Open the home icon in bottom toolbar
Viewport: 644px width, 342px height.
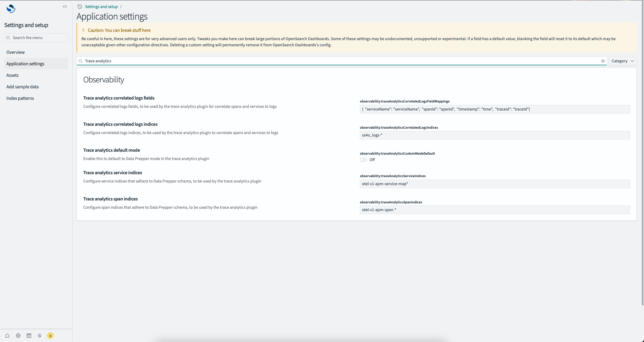(x=7, y=336)
